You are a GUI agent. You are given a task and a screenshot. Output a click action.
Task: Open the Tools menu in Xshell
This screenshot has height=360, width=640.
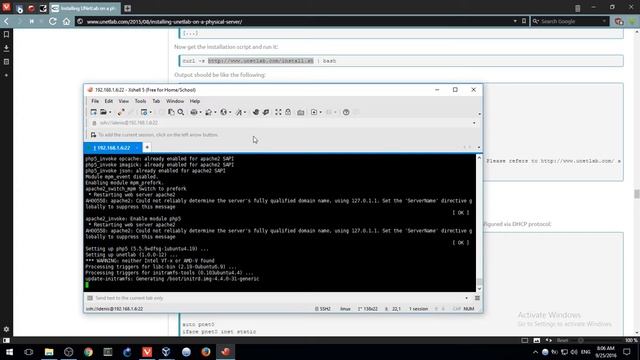[140, 101]
